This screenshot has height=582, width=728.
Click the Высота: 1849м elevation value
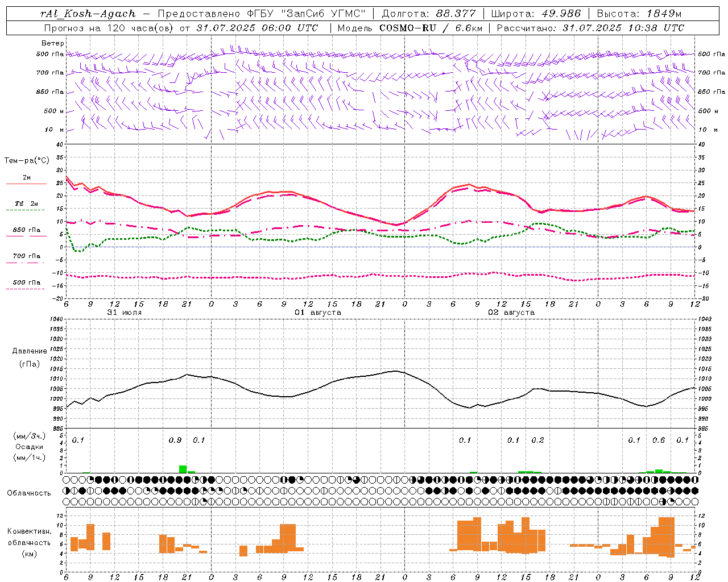(639, 14)
